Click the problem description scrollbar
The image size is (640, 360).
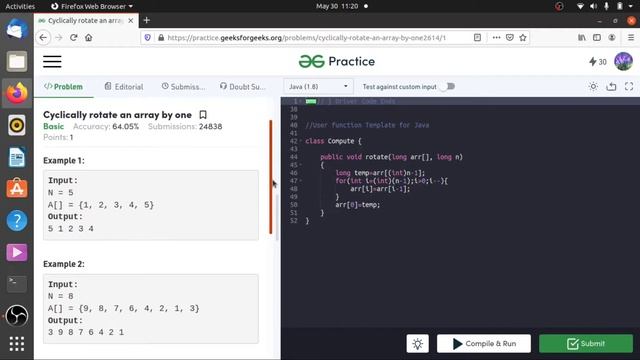(271, 177)
